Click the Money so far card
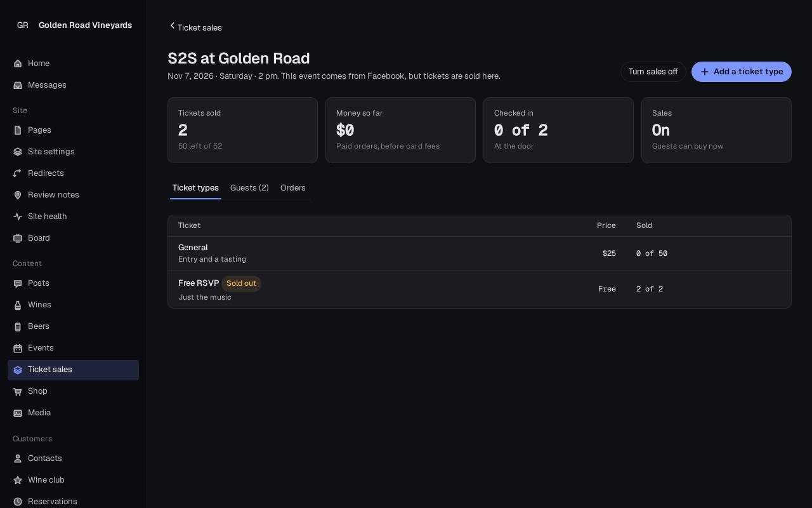This screenshot has width=812, height=508. tap(400, 130)
